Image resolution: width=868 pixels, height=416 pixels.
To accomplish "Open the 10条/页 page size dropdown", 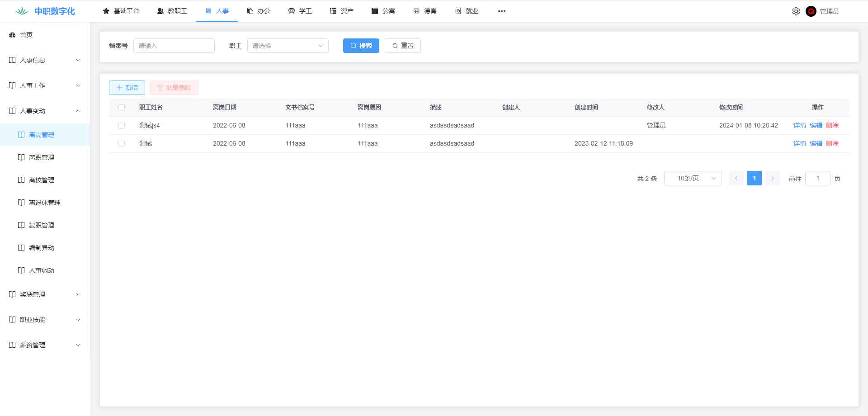I will [x=693, y=179].
